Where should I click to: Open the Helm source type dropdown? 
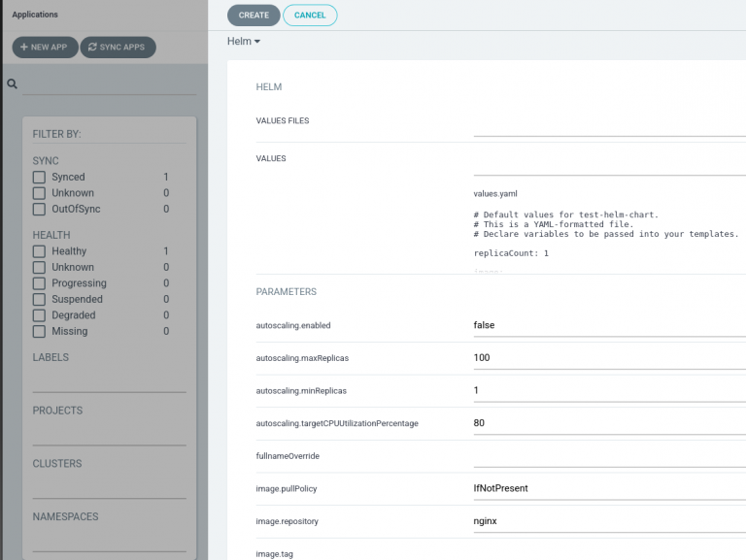coord(244,42)
